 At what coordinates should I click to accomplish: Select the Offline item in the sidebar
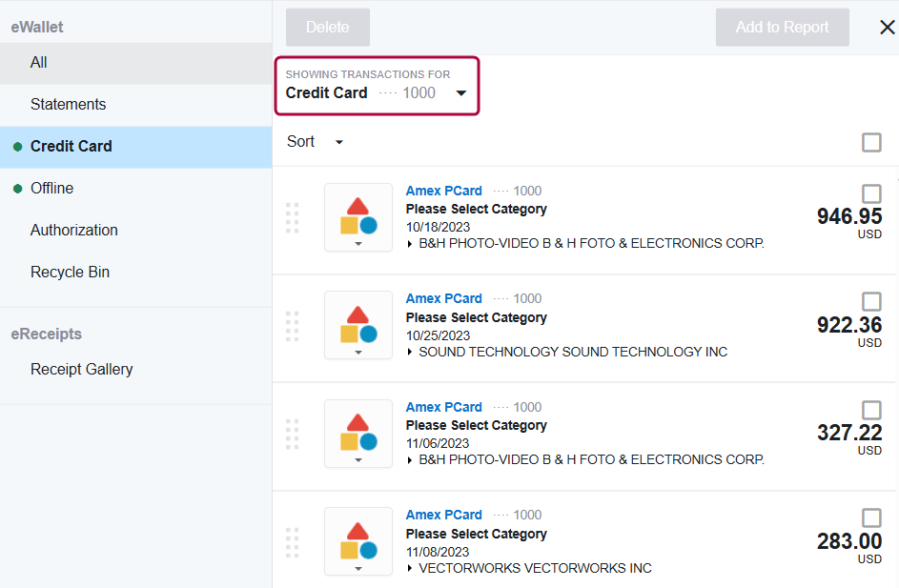51,189
